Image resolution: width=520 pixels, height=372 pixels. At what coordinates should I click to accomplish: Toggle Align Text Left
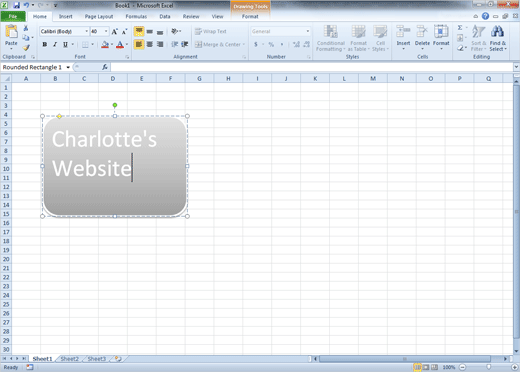coord(139,44)
